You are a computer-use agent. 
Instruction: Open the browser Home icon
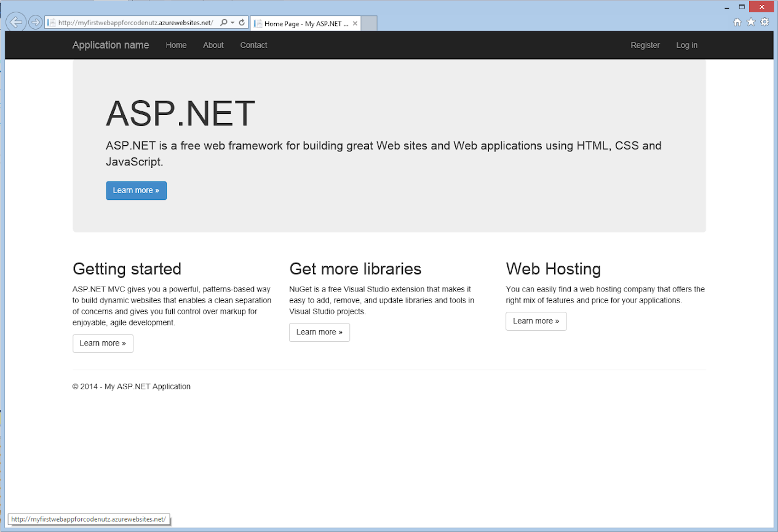(737, 22)
